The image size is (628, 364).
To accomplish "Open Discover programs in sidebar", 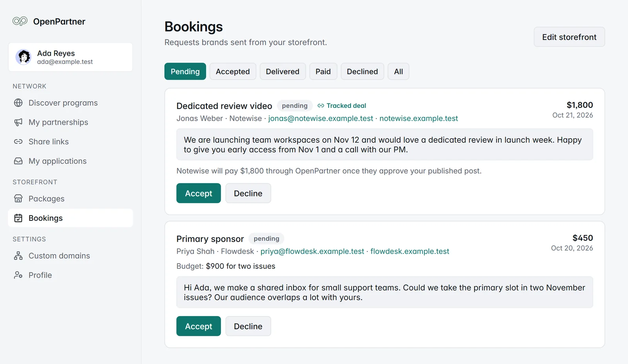I will 71,103.
